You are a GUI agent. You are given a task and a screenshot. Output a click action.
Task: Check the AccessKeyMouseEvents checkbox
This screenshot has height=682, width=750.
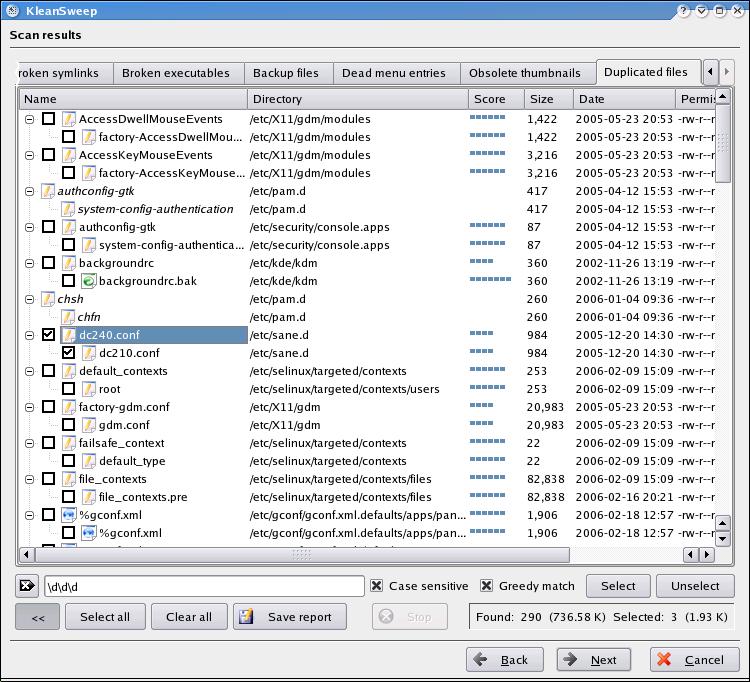pyautogui.click(x=48, y=155)
